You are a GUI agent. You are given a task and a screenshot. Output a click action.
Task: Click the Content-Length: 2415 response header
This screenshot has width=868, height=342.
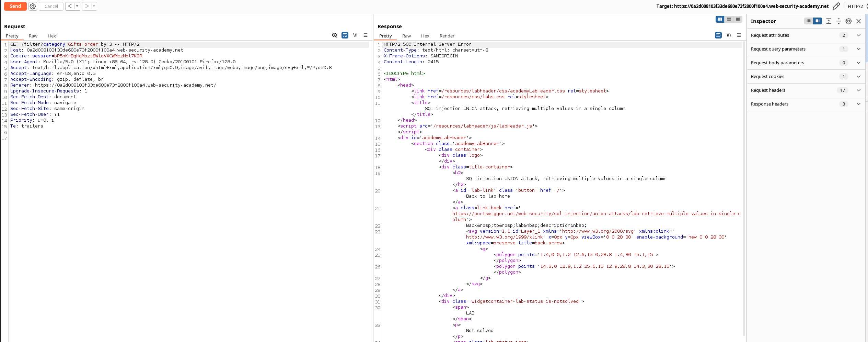click(411, 62)
